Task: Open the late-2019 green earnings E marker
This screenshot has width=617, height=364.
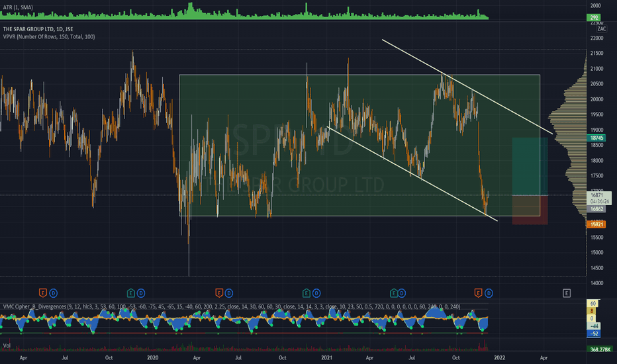Action: coord(130,293)
